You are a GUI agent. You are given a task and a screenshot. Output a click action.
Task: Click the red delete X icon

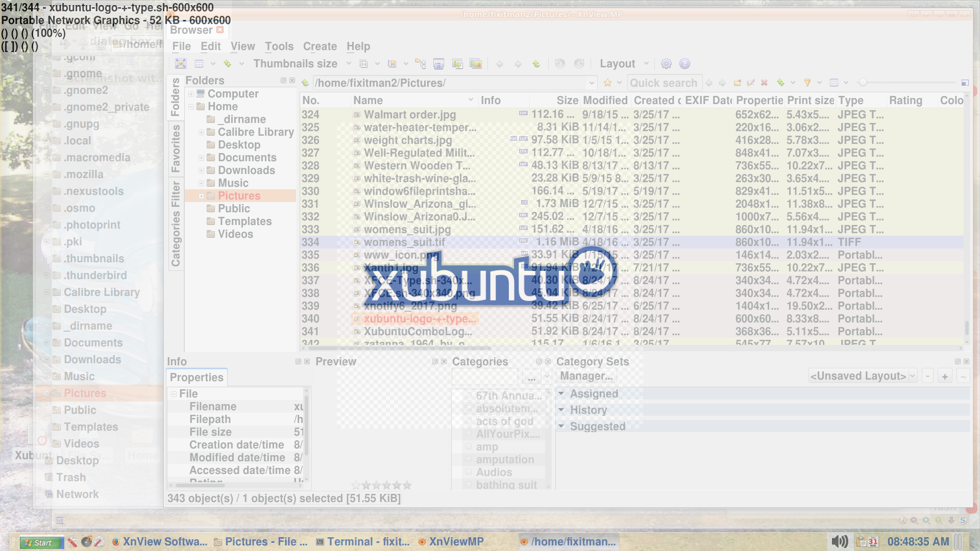[764, 83]
